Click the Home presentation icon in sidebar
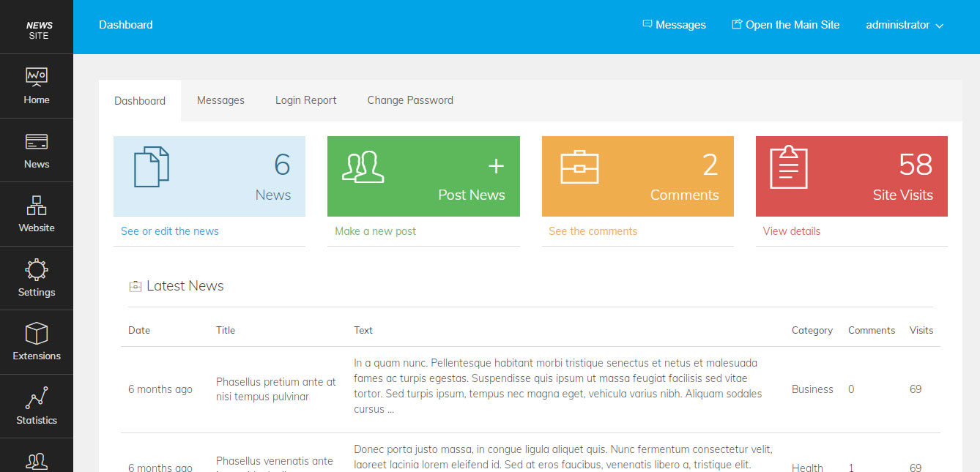Viewport: 980px width, 472px height. [x=37, y=76]
